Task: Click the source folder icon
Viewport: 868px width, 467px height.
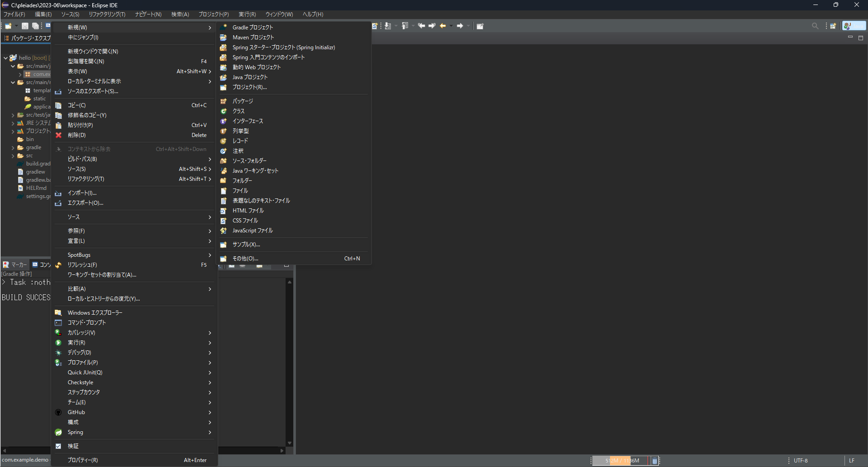Action: pos(223,161)
